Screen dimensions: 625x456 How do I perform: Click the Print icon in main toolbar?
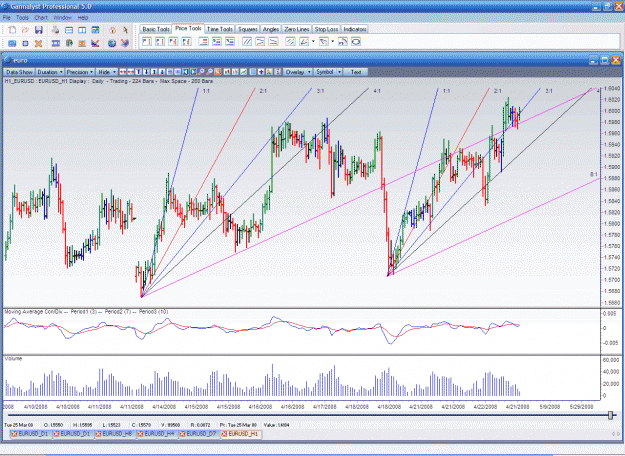[x=55, y=30]
